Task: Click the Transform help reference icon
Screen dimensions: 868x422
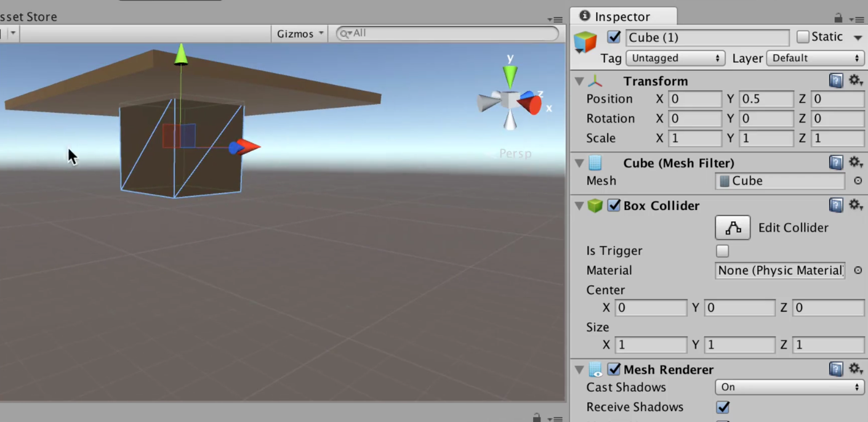Action: (x=835, y=80)
